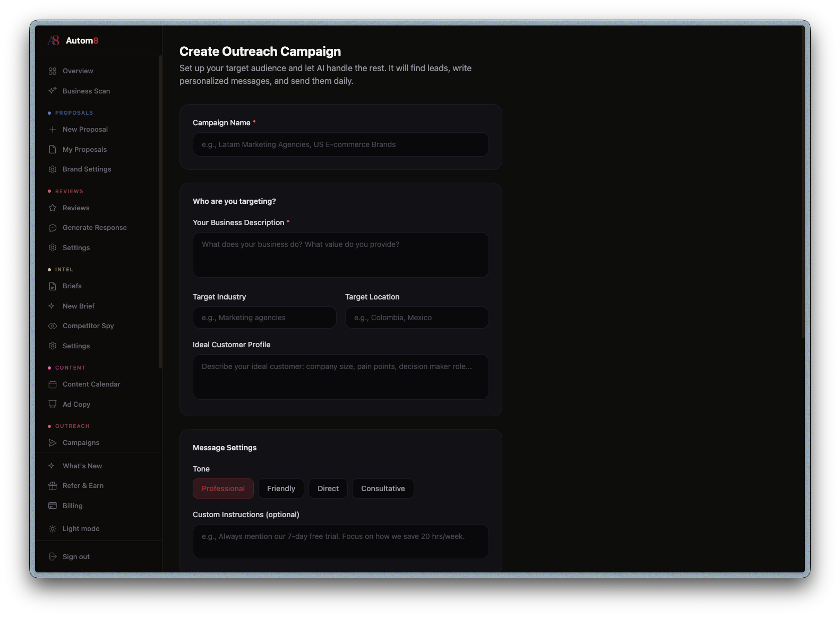Click the Autom8 brand name

pyautogui.click(x=82, y=40)
